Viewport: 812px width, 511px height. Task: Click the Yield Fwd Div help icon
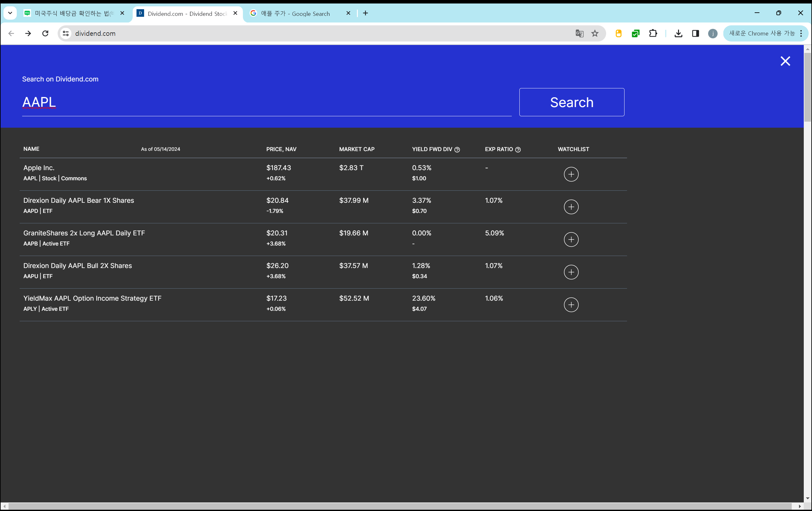coord(457,150)
